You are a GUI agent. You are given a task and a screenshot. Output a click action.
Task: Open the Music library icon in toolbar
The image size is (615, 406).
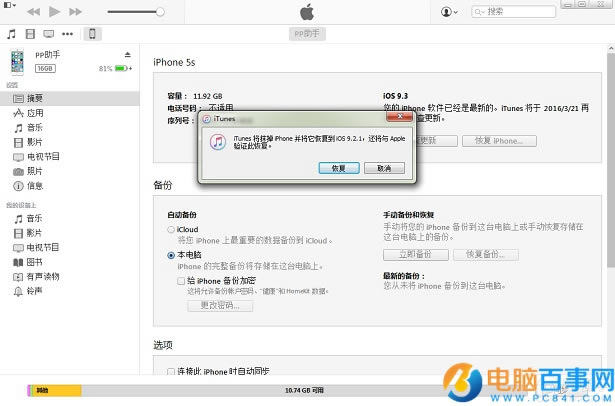coord(11,34)
